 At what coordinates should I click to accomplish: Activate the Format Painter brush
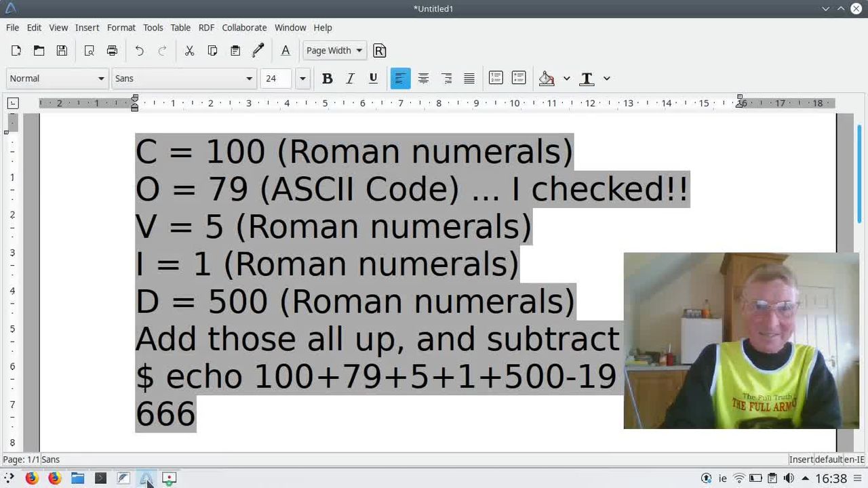point(258,51)
